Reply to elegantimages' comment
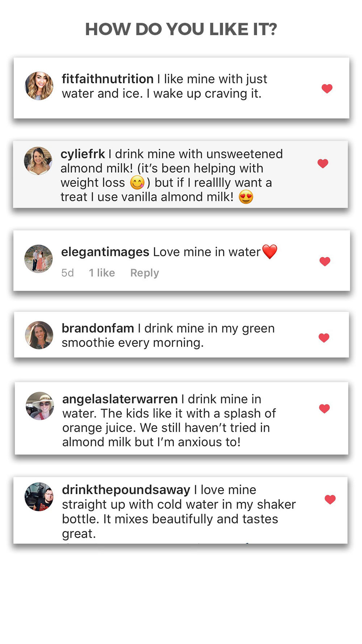 click(x=144, y=273)
